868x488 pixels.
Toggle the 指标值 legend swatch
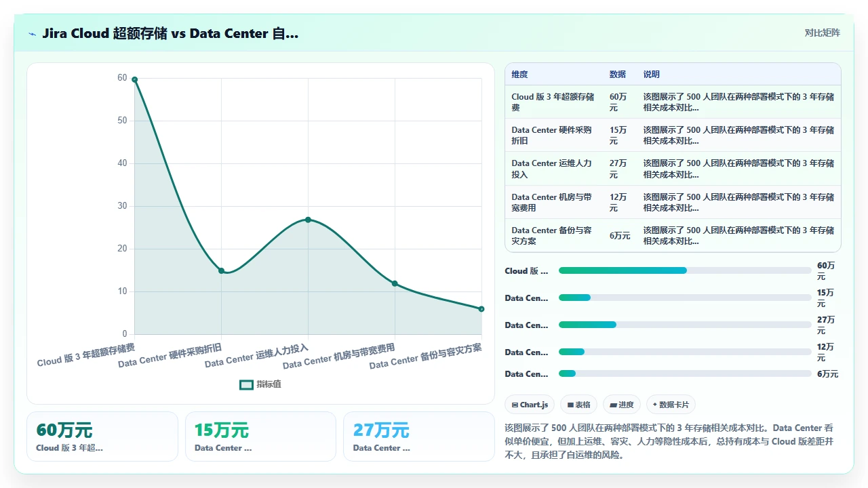point(246,384)
